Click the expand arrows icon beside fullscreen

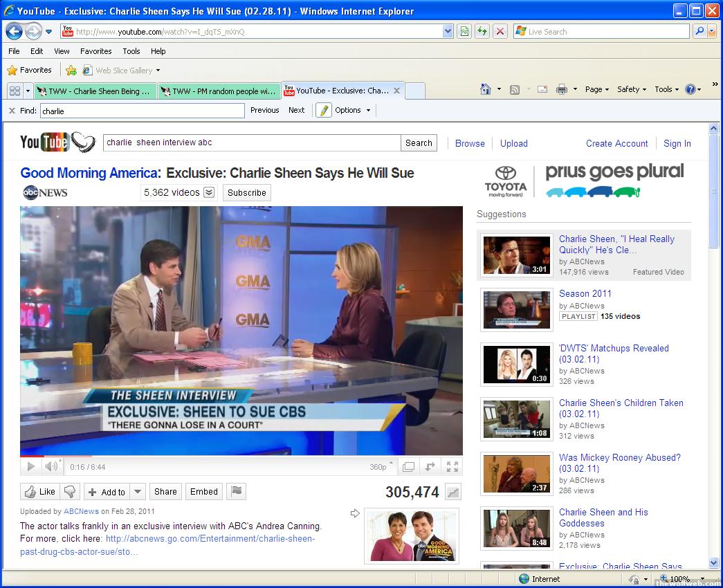tap(430, 467)
